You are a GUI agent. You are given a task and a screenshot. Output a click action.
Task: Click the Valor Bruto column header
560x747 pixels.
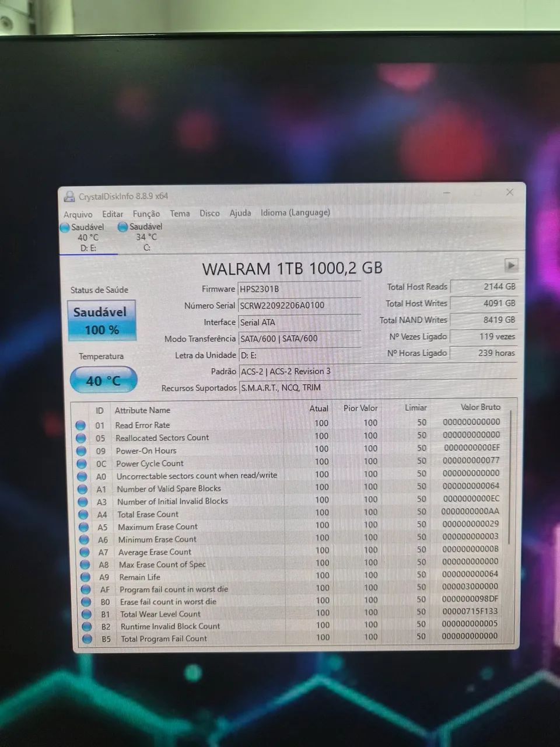pyautogui.click(x=480, y=407)
